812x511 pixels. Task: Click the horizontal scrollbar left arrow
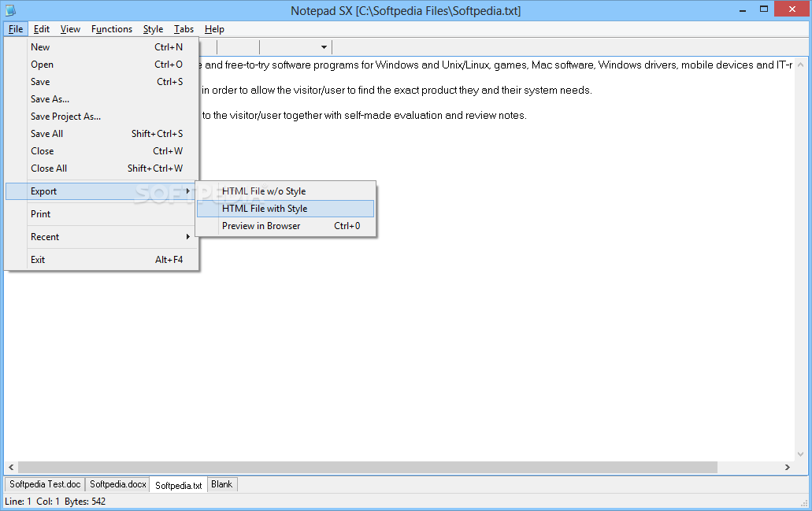11,468
